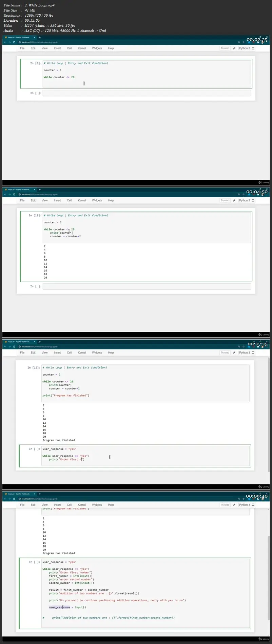Open Insert menu in the 00:07:15 frame

click(57, 353)
